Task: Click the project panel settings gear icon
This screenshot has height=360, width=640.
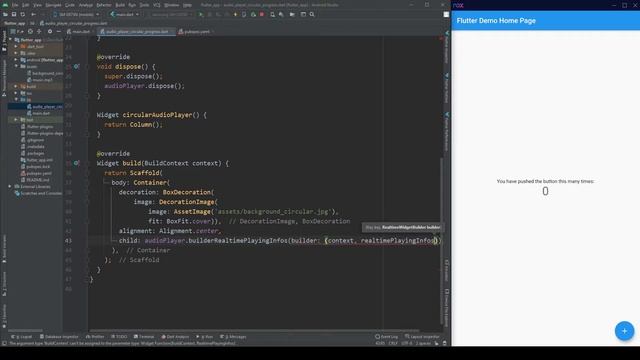Action: pos(50,31)
